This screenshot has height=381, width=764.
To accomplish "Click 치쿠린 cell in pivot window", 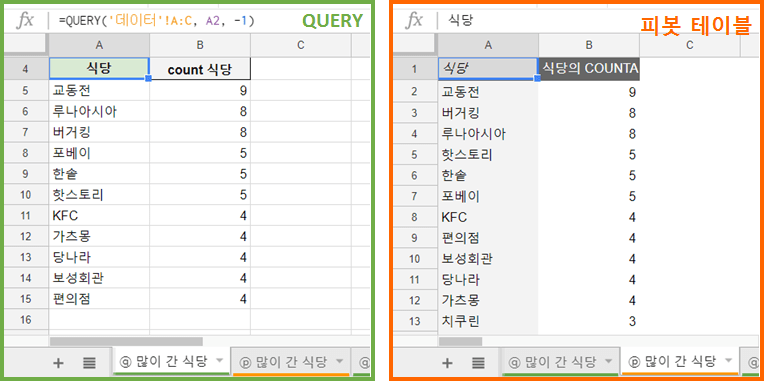I will click(488, 322).
